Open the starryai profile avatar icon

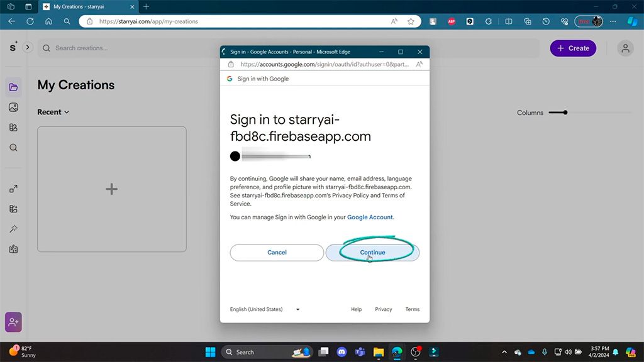point(625,48)
